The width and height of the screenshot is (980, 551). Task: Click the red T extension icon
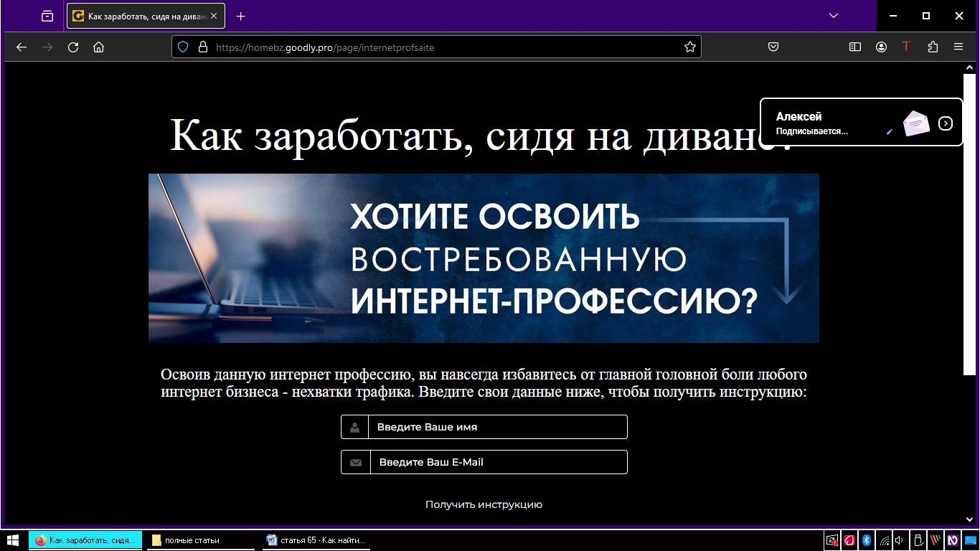pyautogui.click(x=906, y=47)
